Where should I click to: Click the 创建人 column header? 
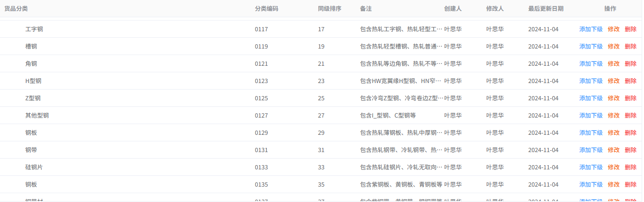[x=453, y=8]
